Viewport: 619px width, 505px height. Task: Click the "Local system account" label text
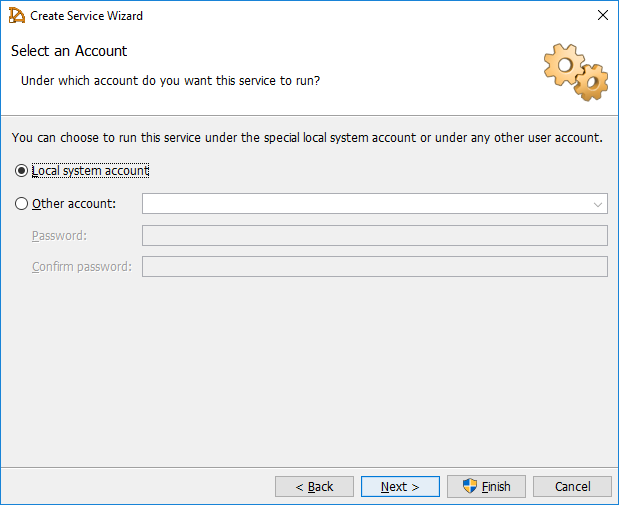(x=90, y=171)
